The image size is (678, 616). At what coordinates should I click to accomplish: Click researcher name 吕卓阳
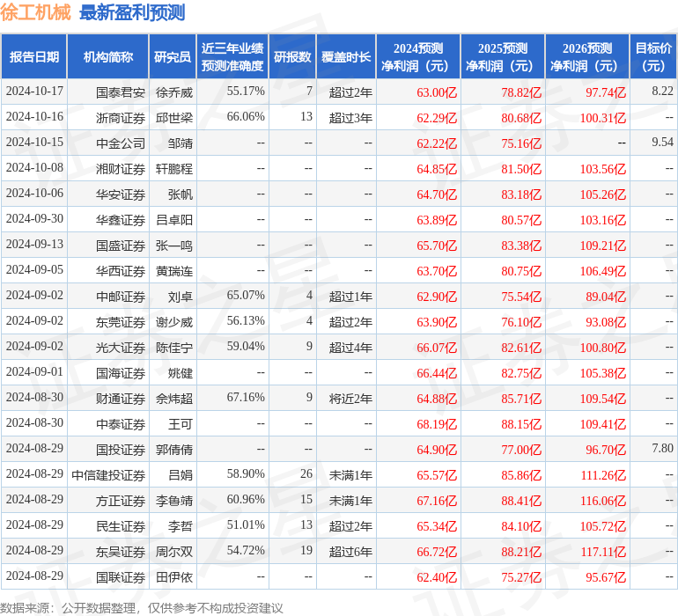173,220
